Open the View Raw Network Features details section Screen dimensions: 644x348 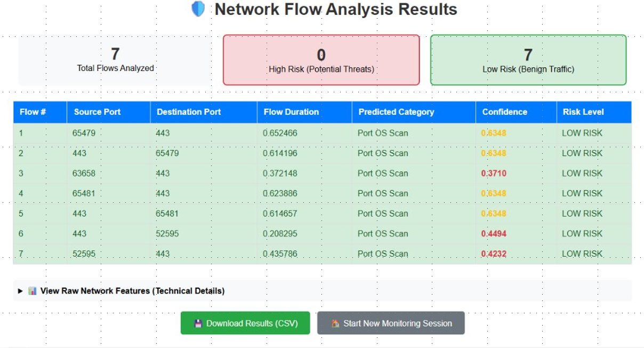tap(132, 291)
